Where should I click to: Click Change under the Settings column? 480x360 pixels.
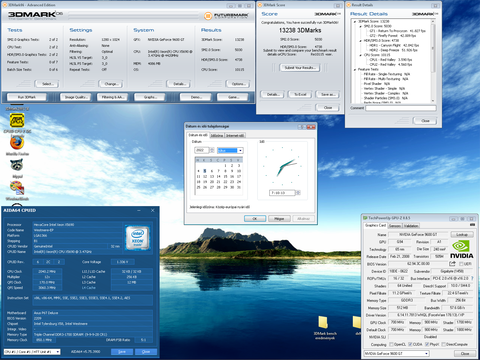(111, 84)
